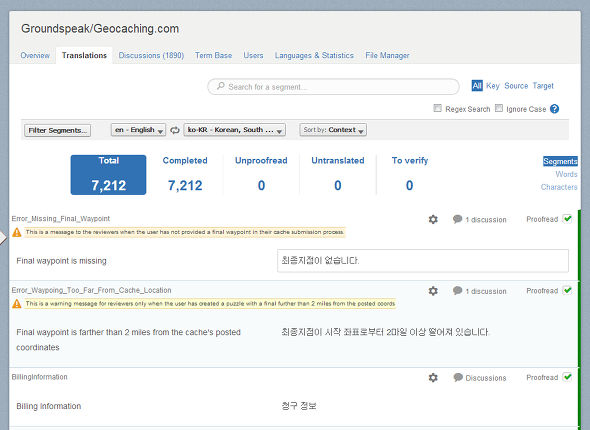The width and height of the screenshot is (590, 430).
Task: Open the File Manager tab
Action: (x=387, y=55)
